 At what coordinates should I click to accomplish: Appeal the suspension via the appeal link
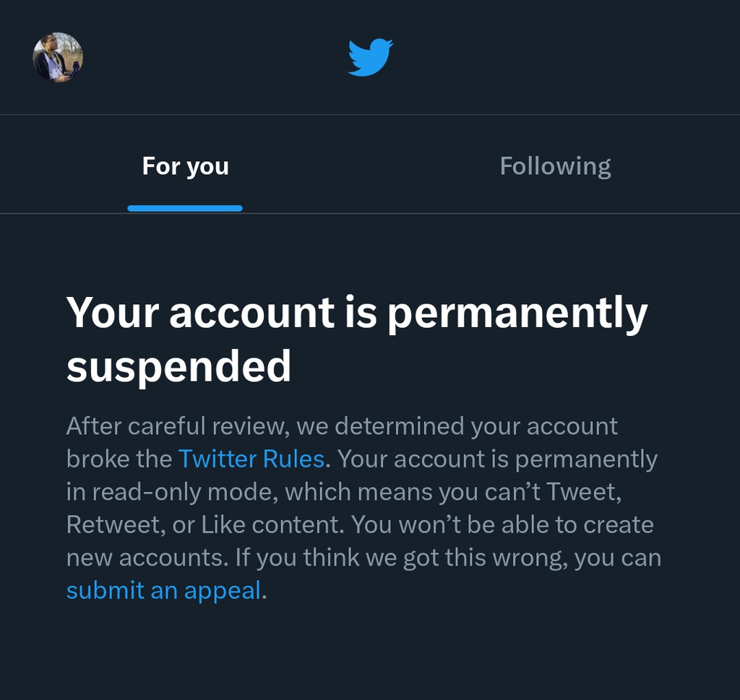[x=163, y=590]
